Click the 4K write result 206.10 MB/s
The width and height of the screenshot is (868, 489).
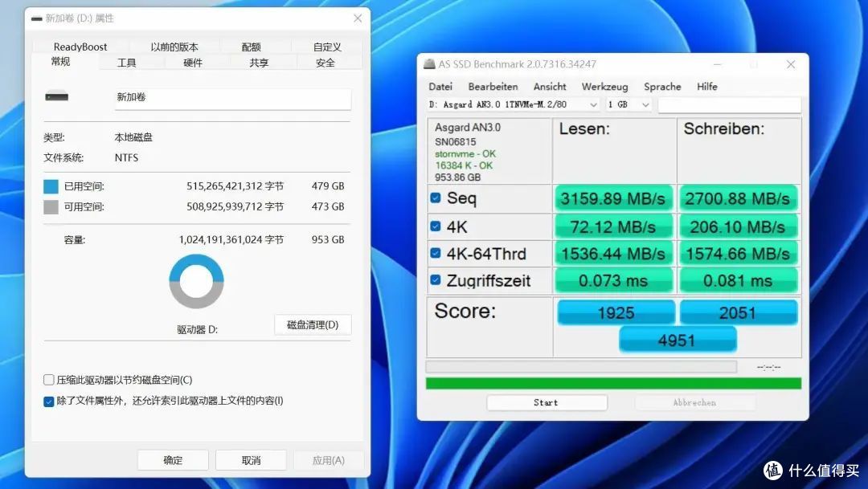(x=738, y=226)
